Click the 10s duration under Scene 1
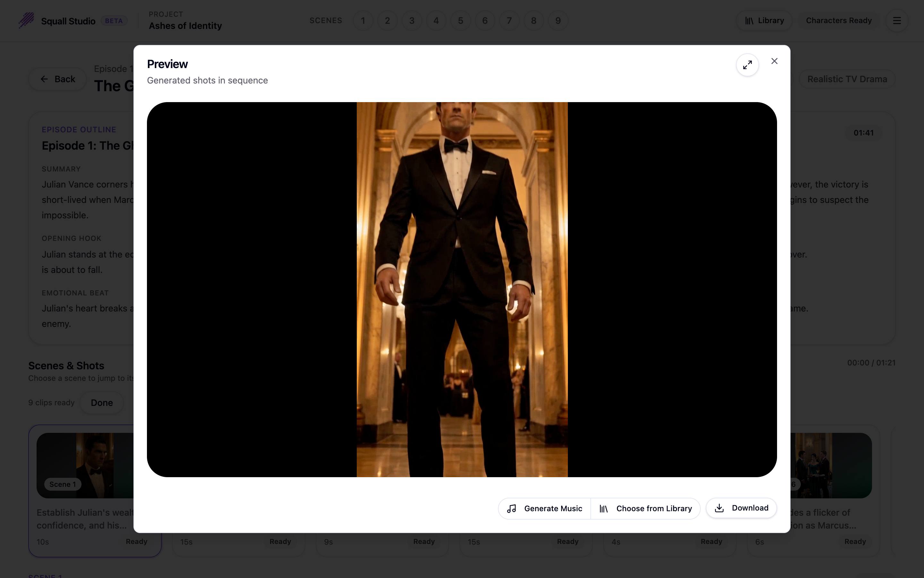Image resolution: width=924 pixels, height=578 pixels. pos(43,542)
